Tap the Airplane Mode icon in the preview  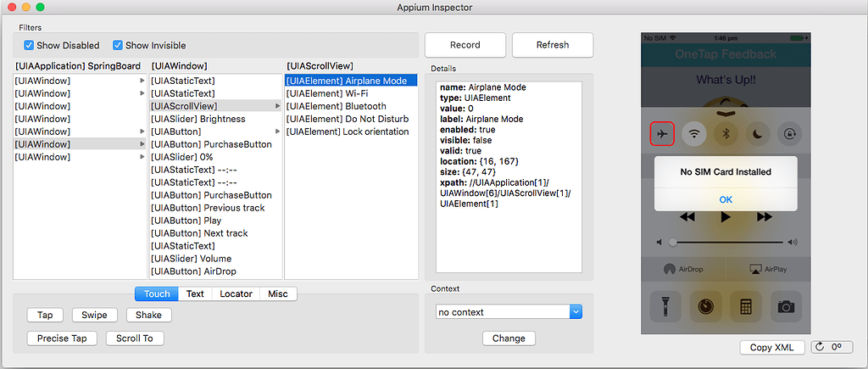click(x=662, y=133)
